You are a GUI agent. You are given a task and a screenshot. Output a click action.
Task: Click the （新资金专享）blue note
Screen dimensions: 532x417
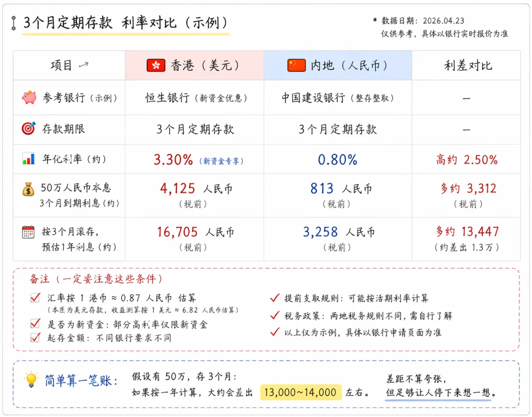tap(221, 161)
